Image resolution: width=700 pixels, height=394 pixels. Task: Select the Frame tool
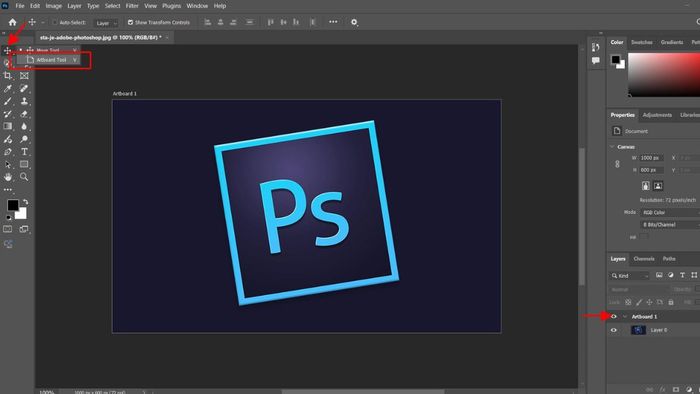click(24, 76)
